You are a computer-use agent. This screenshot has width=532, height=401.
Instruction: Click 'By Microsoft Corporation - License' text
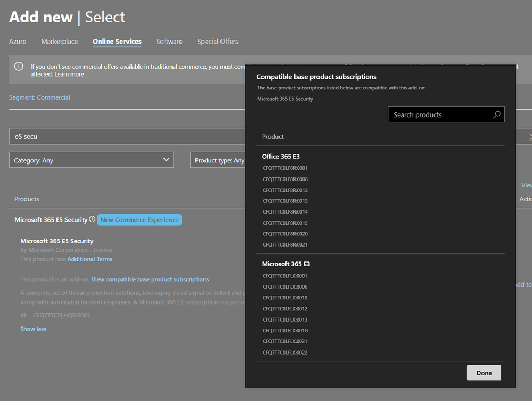pyautogui.click(x=67, y=250)
